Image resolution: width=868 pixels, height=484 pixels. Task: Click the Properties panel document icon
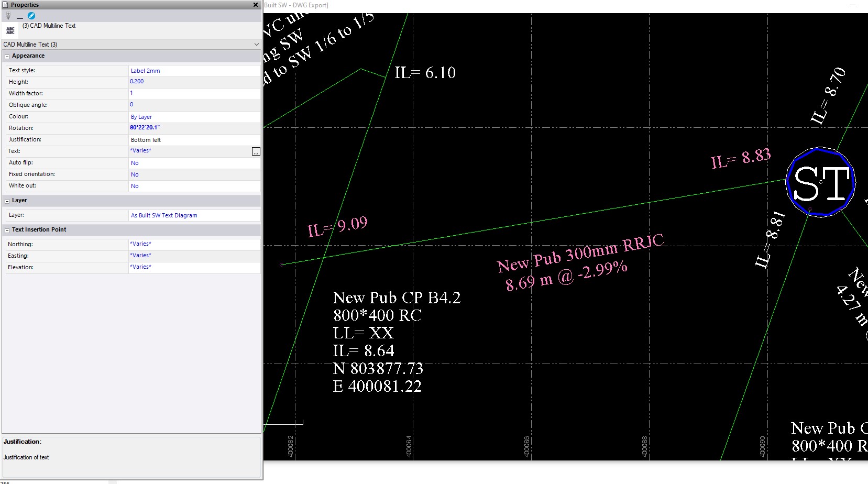pyautogui.click(x=6, y=5)
